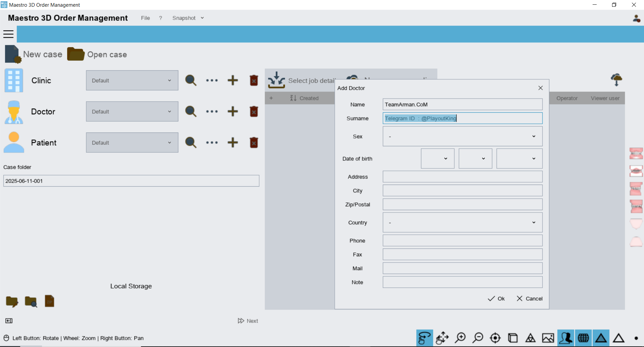The image size is (644, 347).
Task: Add a new doctor with plus icon
Action: coord(233,111)
